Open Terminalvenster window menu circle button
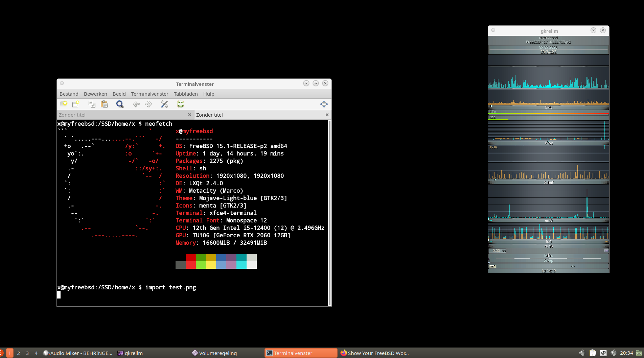This screenshot has height=358, width=644. pos(62,83)
